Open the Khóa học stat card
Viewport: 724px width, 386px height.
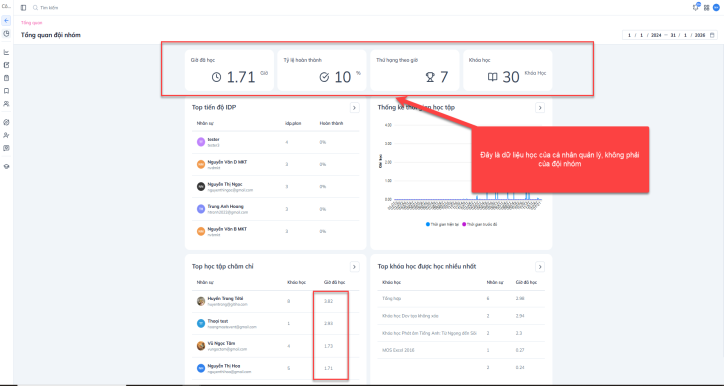click(x=507, y=70)
